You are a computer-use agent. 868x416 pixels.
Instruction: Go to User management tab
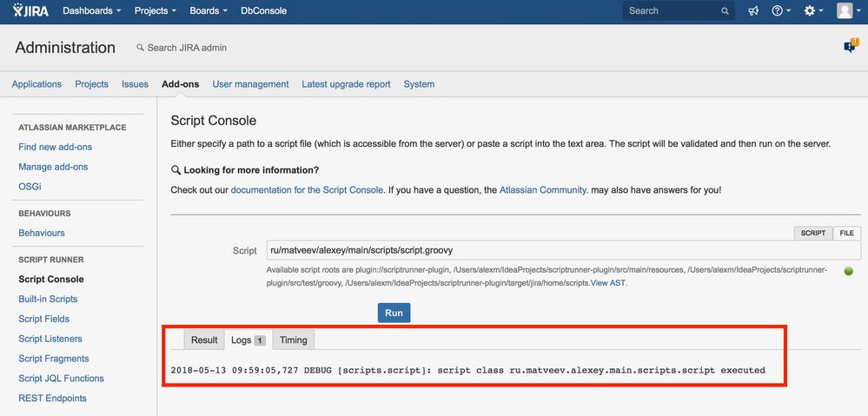(x=251, y=84)
